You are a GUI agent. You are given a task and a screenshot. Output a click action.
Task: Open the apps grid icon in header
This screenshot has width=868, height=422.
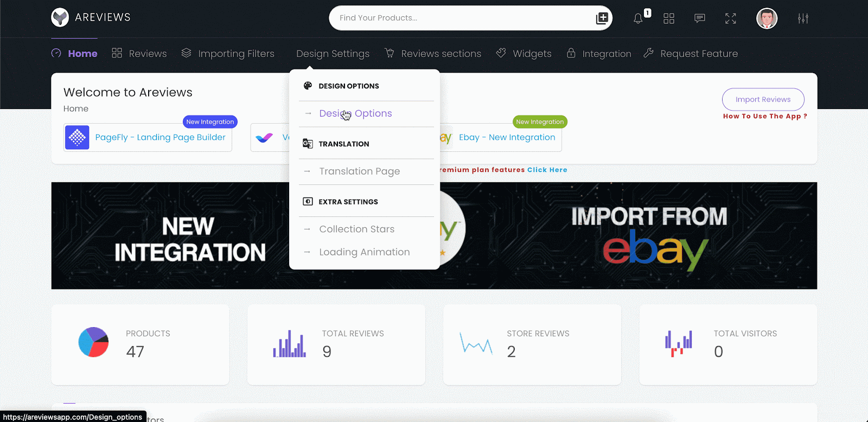(x=669, y=18)
